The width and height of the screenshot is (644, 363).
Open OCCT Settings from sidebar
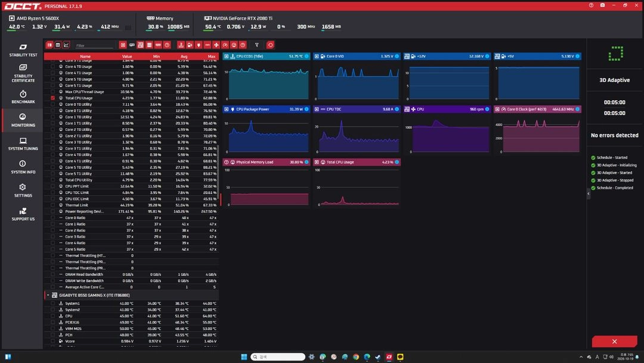pyautogui.click(x=23, y=190)
